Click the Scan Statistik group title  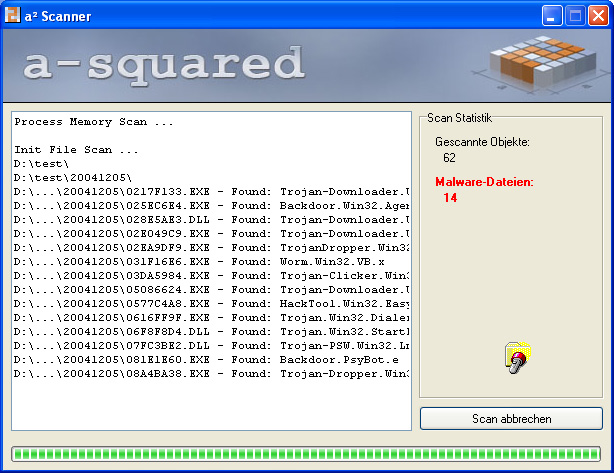pyautogui.click(x=459, y=118)
